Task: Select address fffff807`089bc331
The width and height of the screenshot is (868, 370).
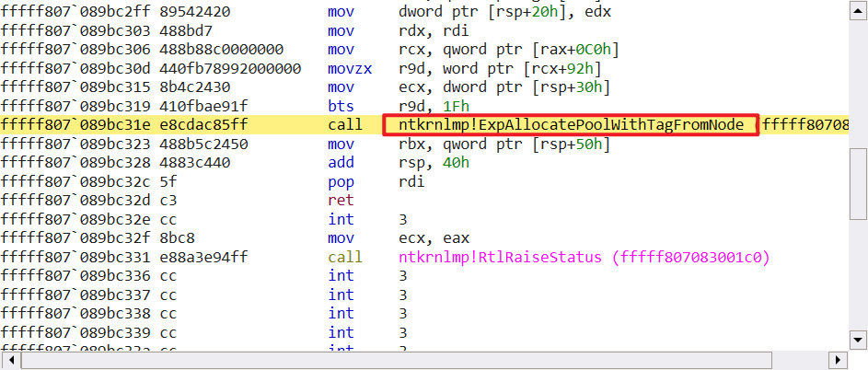Action: coord(75,258)
